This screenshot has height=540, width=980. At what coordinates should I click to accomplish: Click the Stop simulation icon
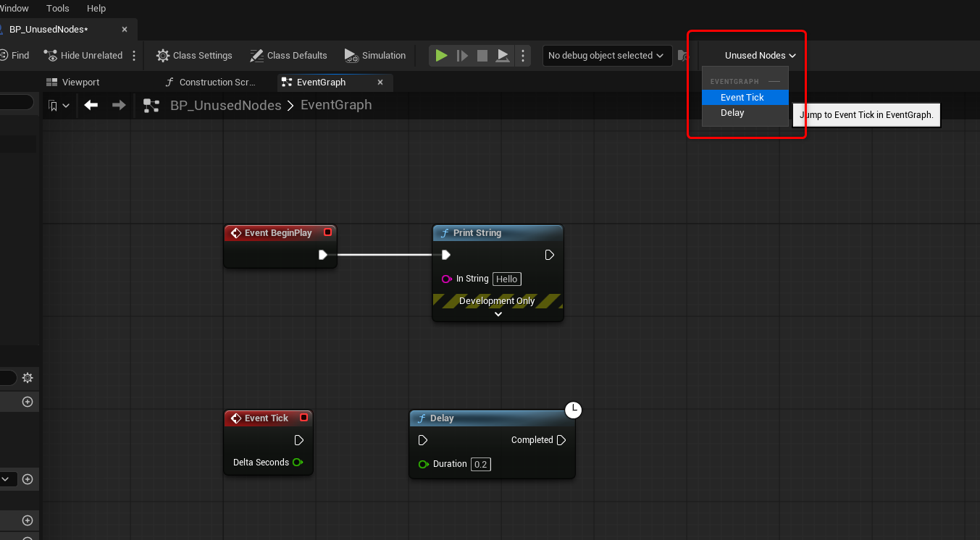482,56
